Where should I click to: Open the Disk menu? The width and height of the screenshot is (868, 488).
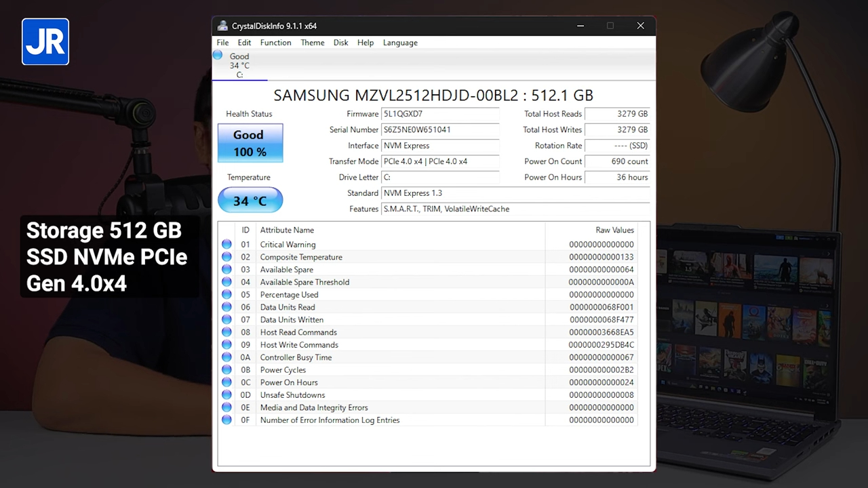click(340, 42)
